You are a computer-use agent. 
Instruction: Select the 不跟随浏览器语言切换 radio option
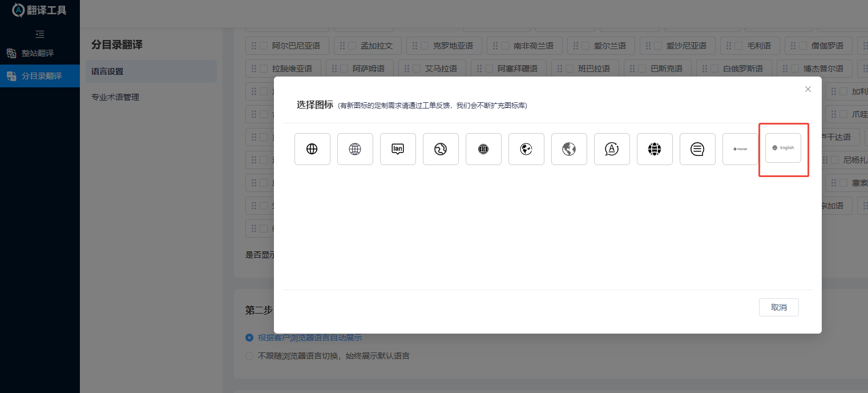coord(249,355)
